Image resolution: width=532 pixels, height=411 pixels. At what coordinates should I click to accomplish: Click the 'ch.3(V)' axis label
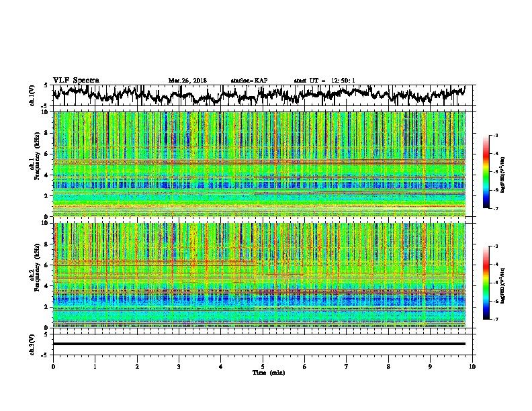(32, 345)
